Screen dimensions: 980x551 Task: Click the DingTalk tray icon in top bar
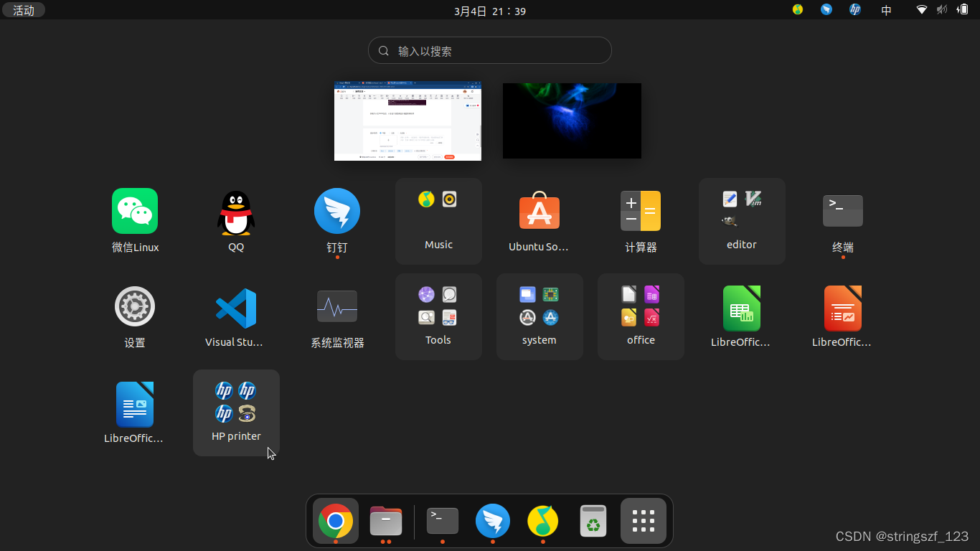coord(826,10)
